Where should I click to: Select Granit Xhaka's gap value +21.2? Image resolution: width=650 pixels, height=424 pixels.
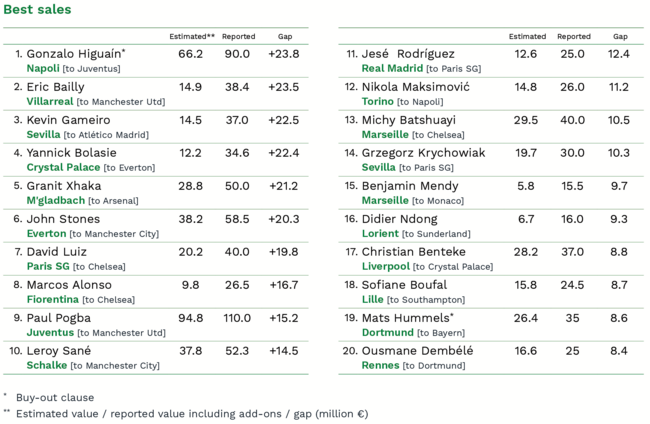[284, 186]
